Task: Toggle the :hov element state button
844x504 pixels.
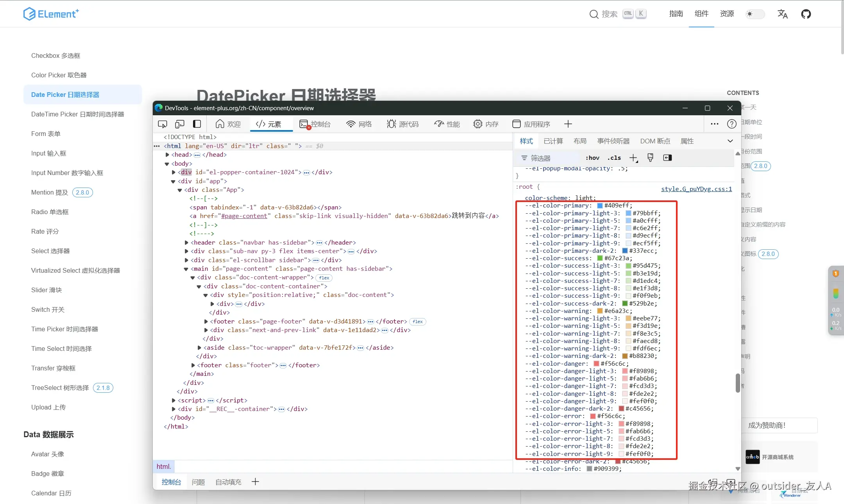Action: [x=592, y=158]
